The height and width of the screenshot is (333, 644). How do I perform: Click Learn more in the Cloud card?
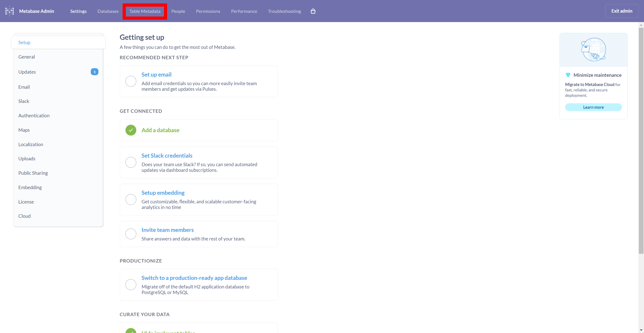pos(593,107)
